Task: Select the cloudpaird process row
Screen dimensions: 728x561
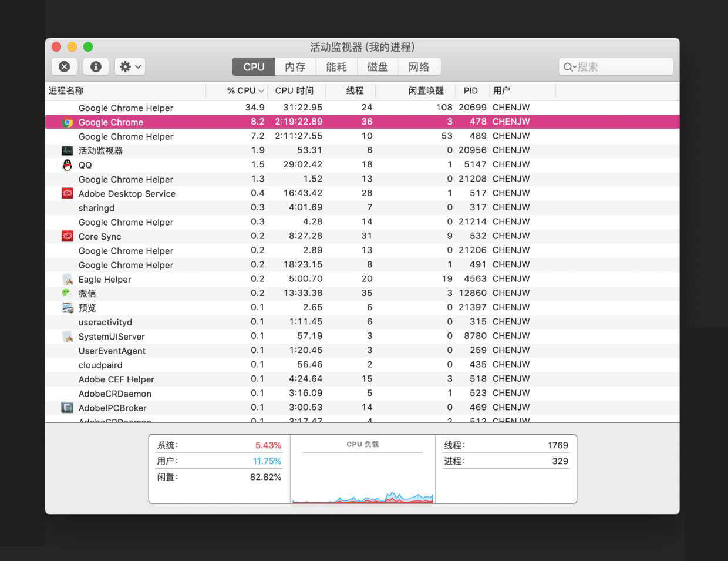Action: (362, 365)
